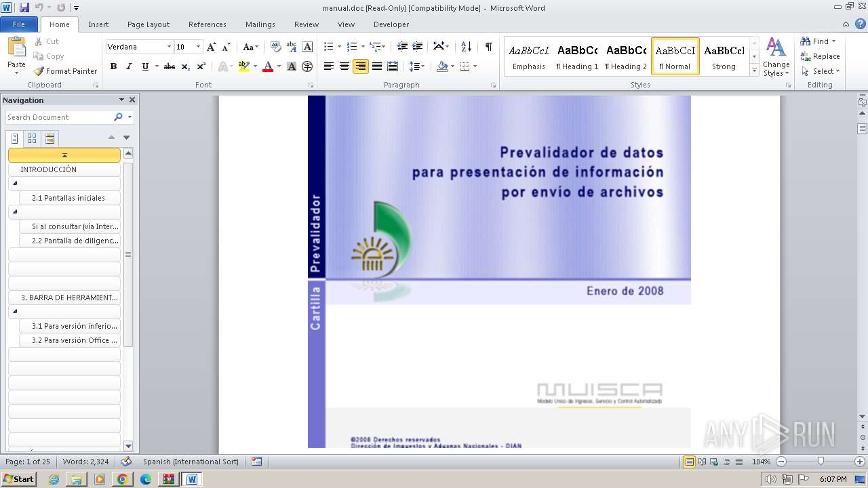Click Replace in Editing group
Image resolution: width=868 pixels, height=488 pixels.
[x=821, y=56]
